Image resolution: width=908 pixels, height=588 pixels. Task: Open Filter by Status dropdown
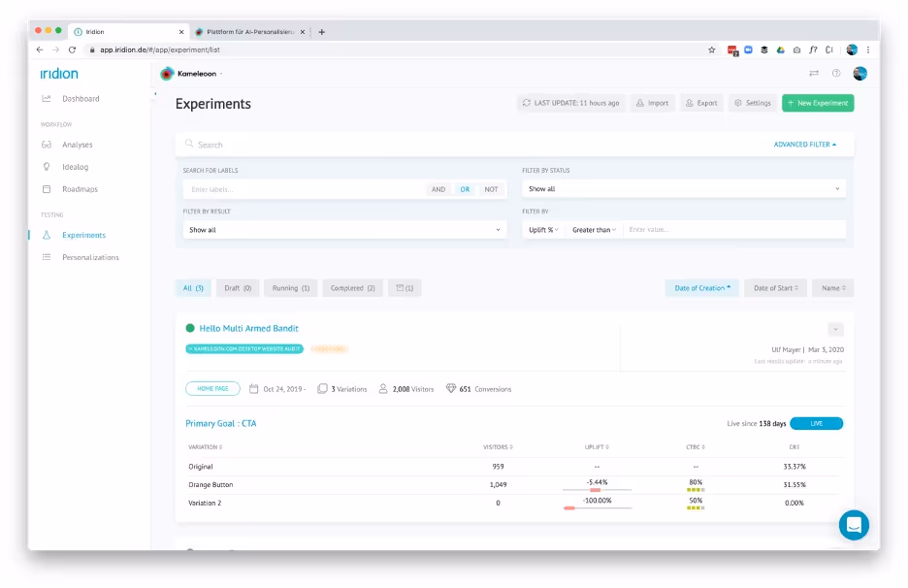point(684,189)
